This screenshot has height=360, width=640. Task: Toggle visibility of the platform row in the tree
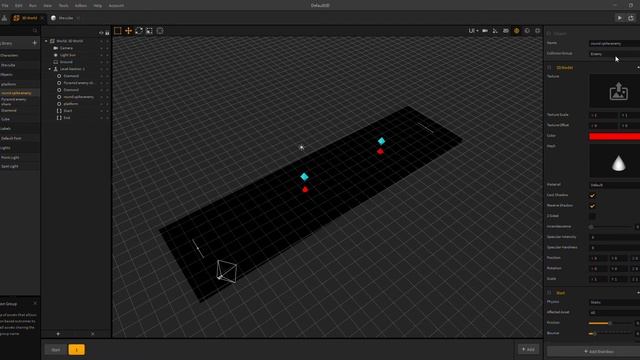coord(102,104)
